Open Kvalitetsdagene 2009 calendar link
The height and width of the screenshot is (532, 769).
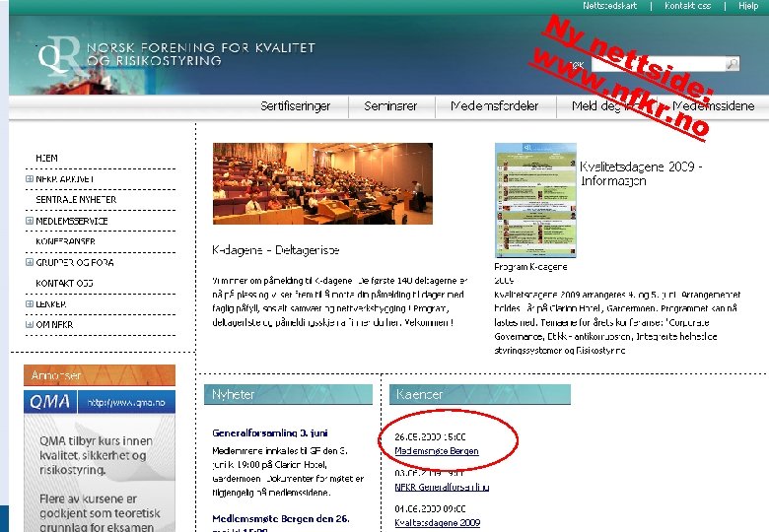438,523
